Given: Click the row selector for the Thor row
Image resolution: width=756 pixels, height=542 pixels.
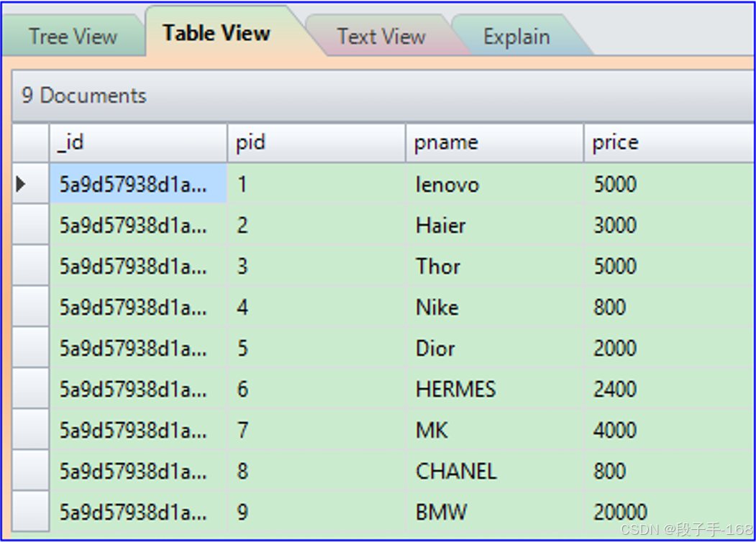Looking at the screenshot, I should point(30,265).
